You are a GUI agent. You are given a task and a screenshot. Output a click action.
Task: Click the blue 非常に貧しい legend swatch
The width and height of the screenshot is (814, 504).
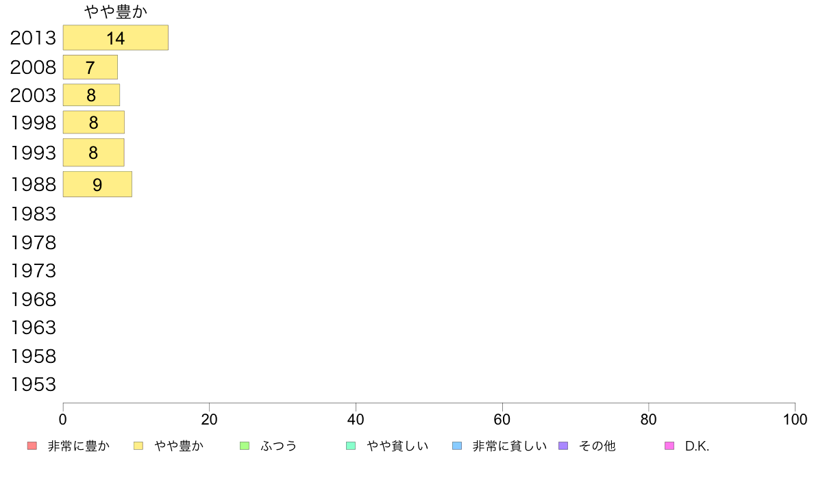coord(457,446)
